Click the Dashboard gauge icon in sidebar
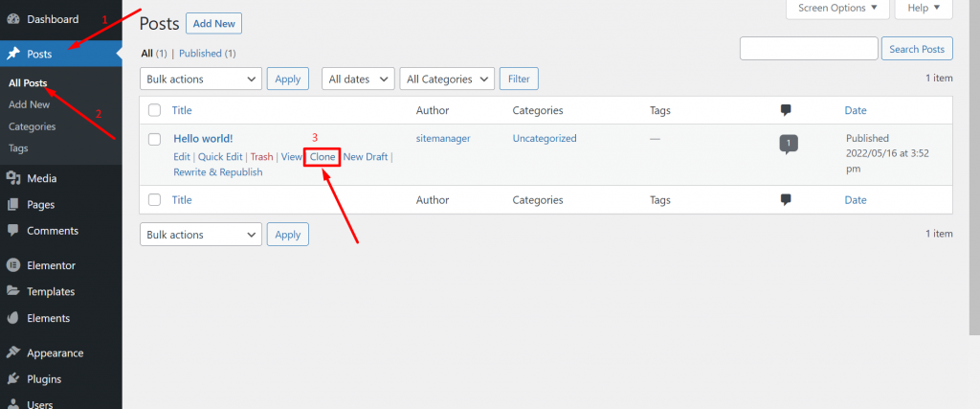Screen dimensions: 980x409 (13, 19)
